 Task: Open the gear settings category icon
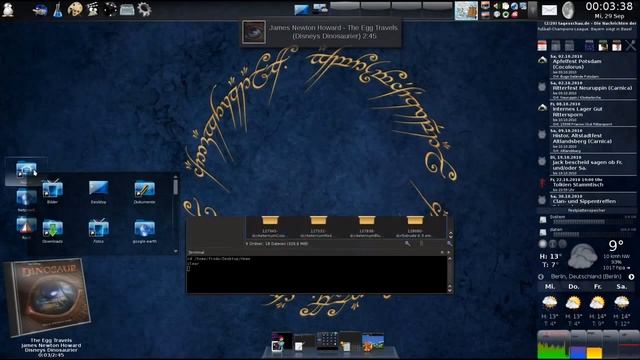[144, 9]
